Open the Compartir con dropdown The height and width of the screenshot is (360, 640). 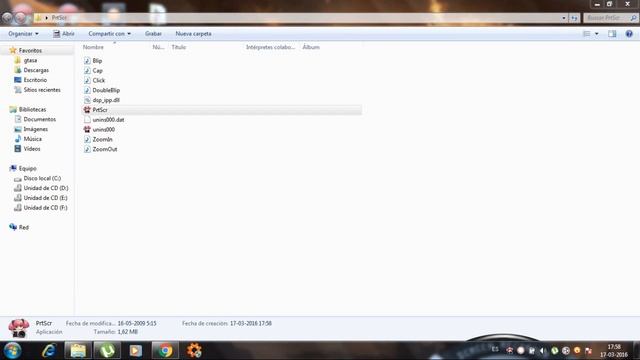point(109,33)
